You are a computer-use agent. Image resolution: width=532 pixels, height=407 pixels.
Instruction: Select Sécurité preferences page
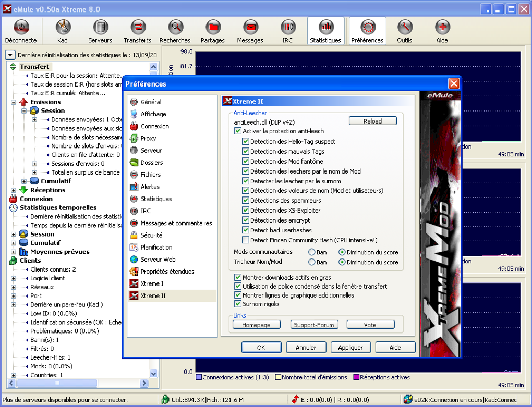click(x=151, y=235)
